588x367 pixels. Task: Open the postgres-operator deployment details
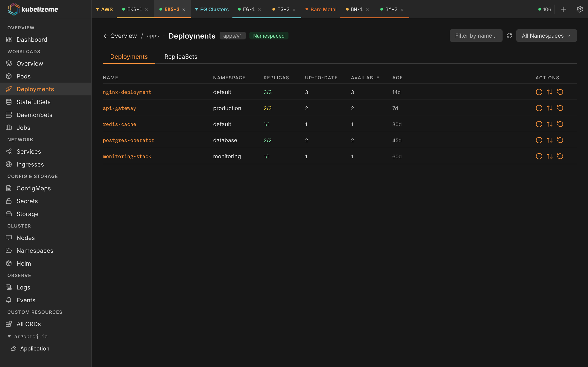129,140
